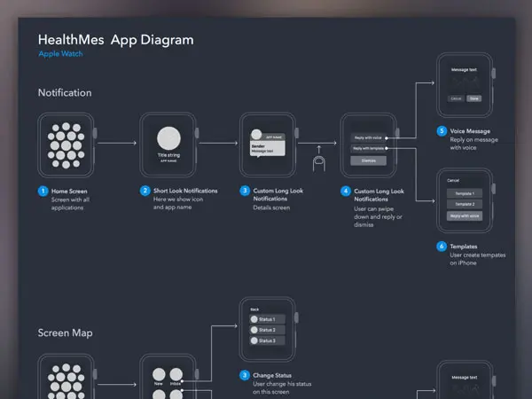The width and height of the screenshot is (532, 399).
Task: Choose the Status 1 option
Action: (x=268, y=319)
